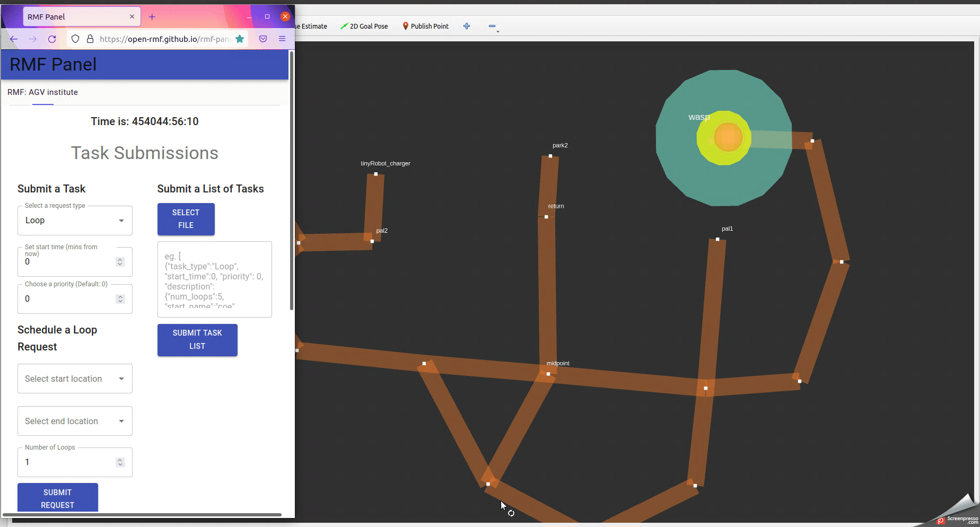Reload the RMF Panel page
Image resolution: width=980 pixels, height=527 pixels.
pyautogui.click(x=52, y=39)
